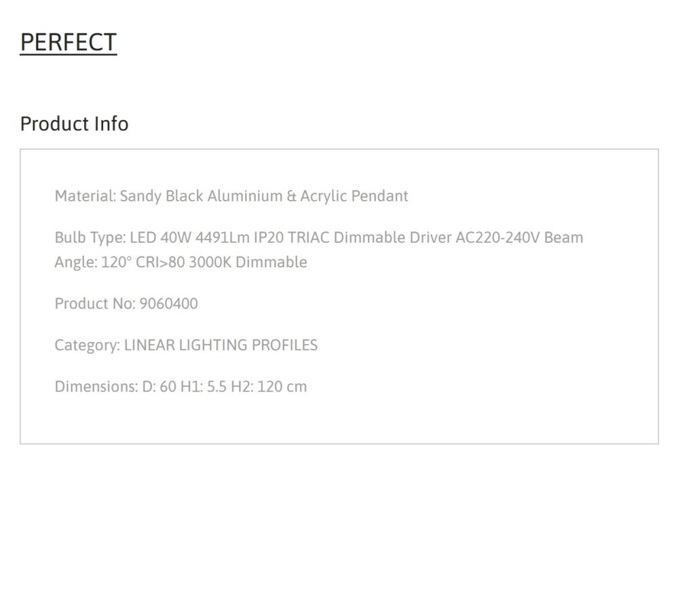Click the 'Dimensions:' label

96,387
